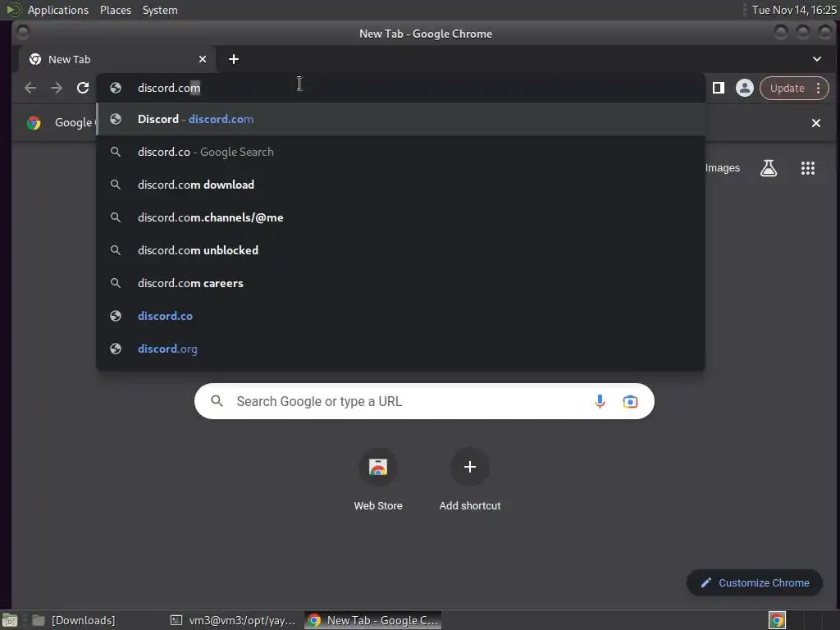Image resolution: width=840 pixels, height=630 pixels.
Task: Open the Google Images link
Action: click(x=722, y=168)
